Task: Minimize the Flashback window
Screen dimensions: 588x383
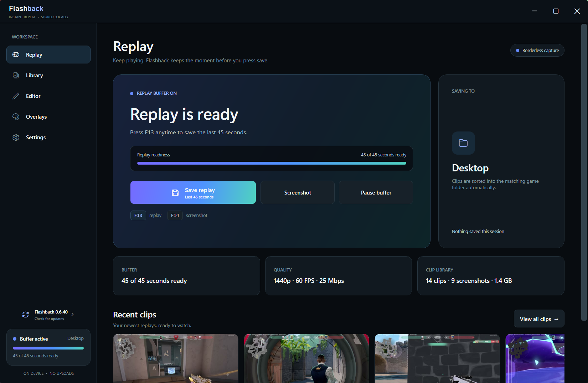Action: click(534, 11)
